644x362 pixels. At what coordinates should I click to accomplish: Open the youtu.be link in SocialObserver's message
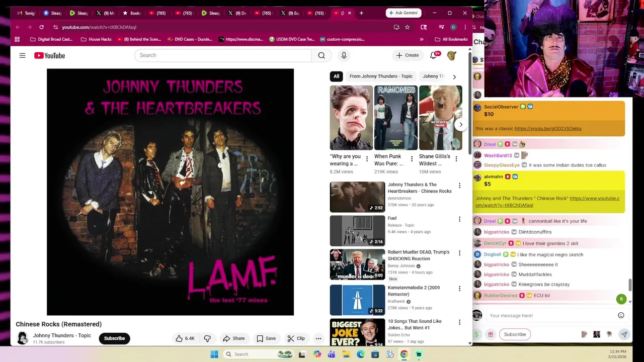[x=548, y=129]
